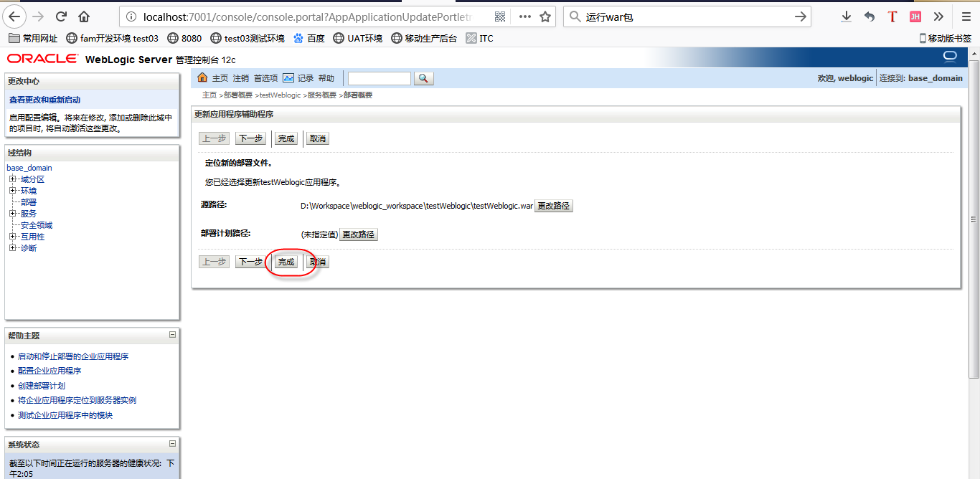Expand the 诊断 tree node

tap(12, 248)
